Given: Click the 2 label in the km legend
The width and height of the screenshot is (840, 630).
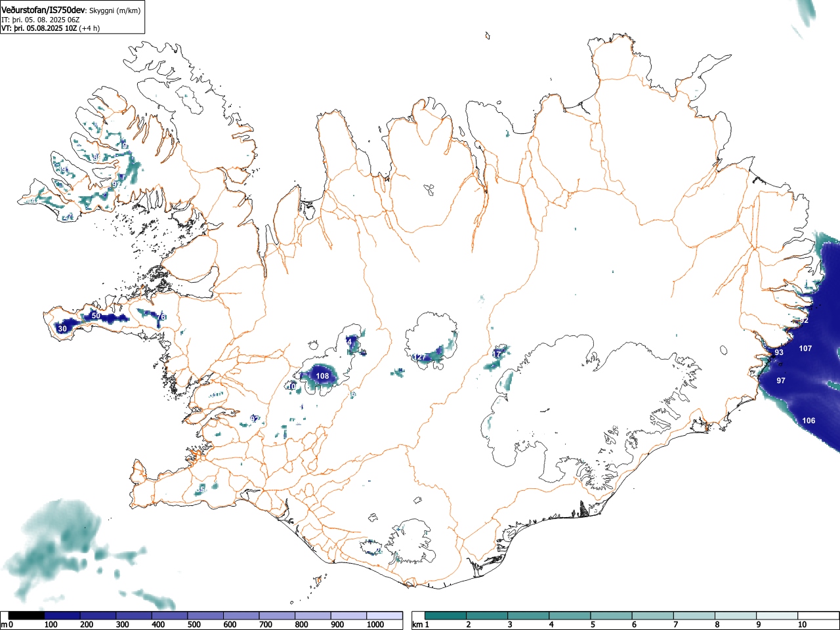Looking at the screenshot, I should click(469, 625).
